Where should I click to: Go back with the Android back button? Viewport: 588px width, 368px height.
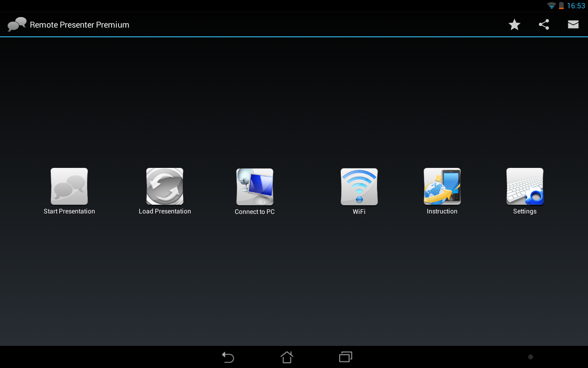228,357
